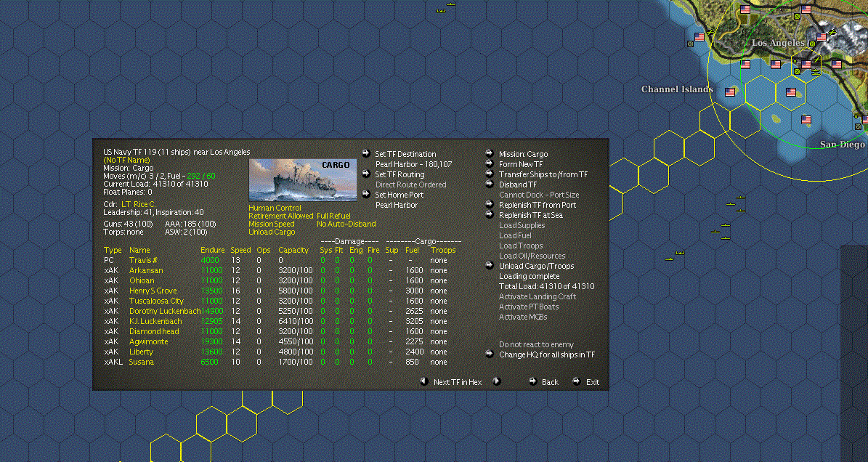Click the Back button
Image resolution: width=868 pixels, height=462 pixels.
pyautogui.click(x=550, y=382)
